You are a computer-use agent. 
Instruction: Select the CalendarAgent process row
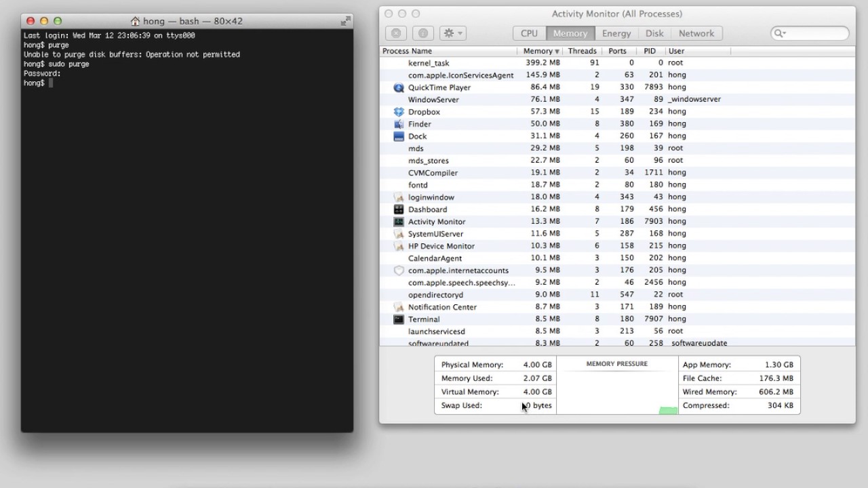(617, 258)
